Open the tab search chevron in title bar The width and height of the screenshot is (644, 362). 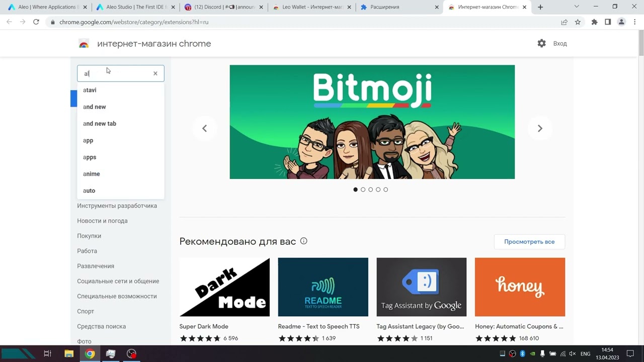point(577,7)
